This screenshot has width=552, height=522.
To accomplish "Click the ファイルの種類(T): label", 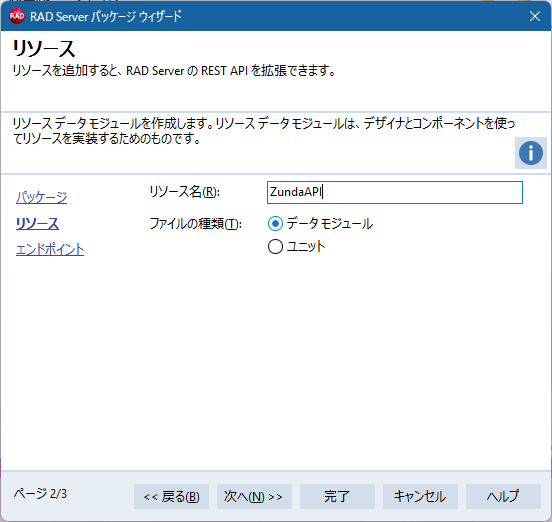I will pos(195,224).
